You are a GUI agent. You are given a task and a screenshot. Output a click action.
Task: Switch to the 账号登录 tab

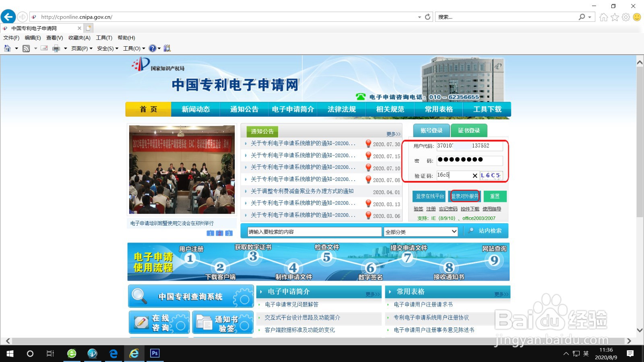pos(431,130)
